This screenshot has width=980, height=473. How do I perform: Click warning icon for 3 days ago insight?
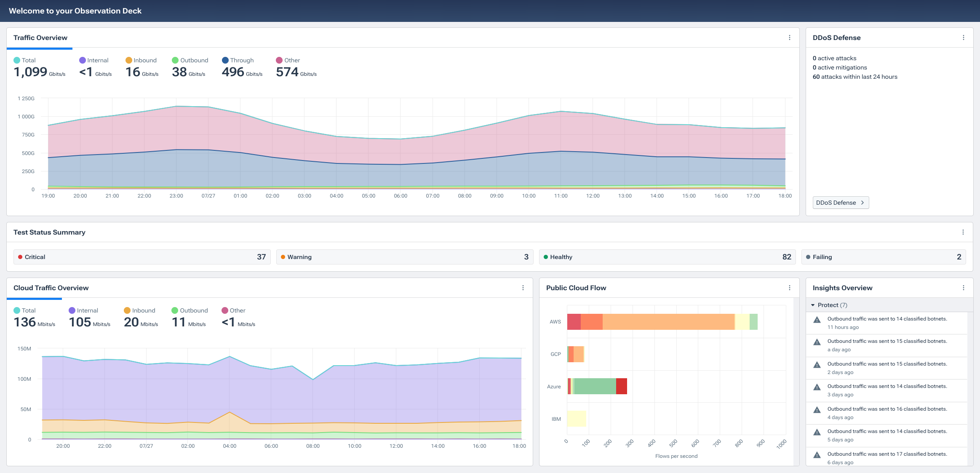point(817,387)
